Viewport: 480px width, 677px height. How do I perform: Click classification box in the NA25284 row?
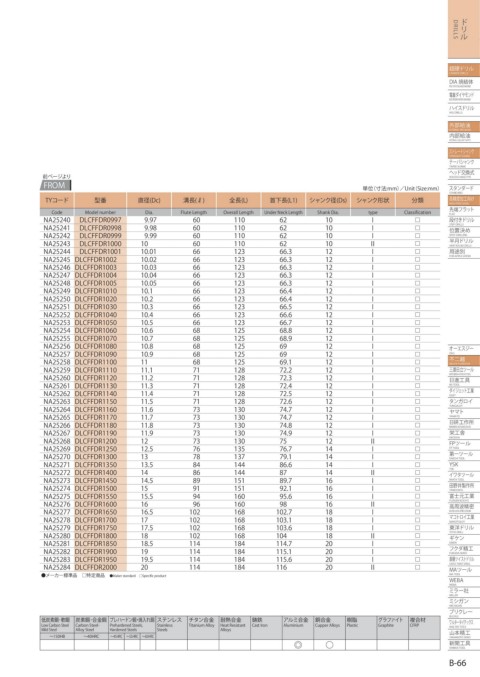coord(417,567)
